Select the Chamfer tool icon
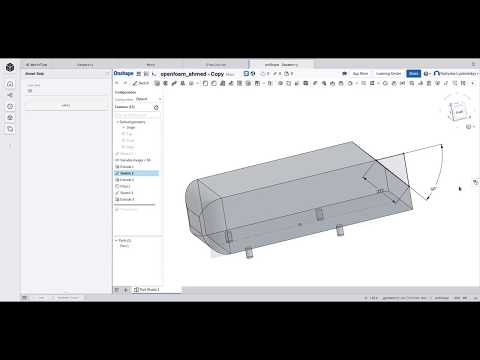 tap(214, 83)
